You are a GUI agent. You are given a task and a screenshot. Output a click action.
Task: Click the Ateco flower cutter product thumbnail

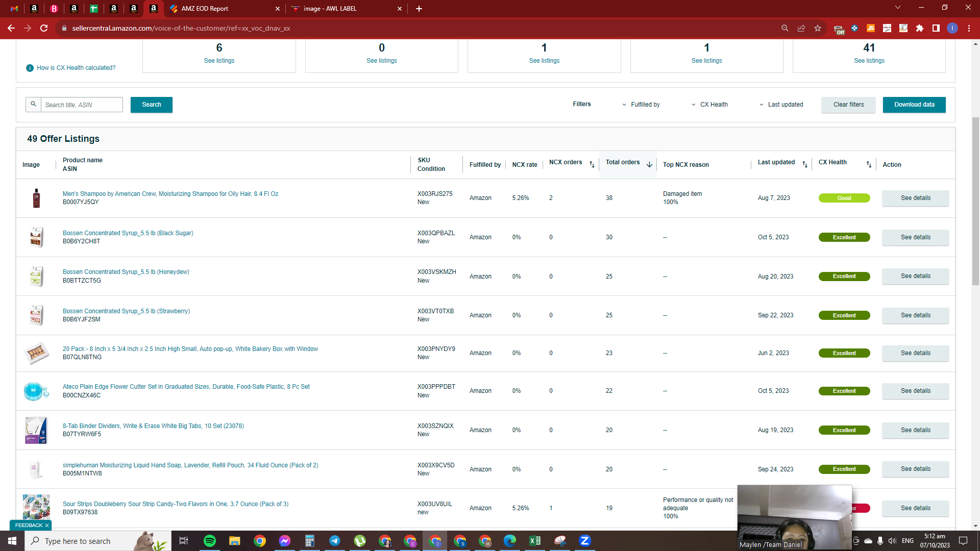click(36, 391)
